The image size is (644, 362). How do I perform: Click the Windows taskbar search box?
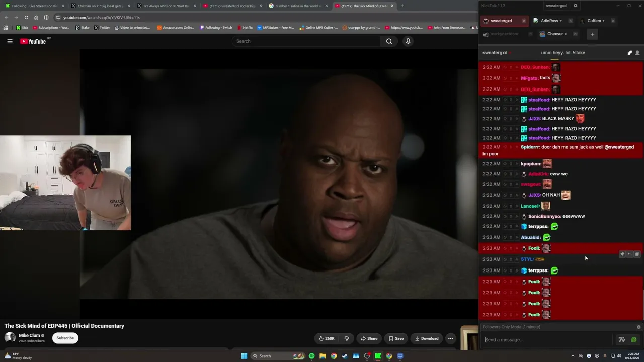[x=278, y=356]
